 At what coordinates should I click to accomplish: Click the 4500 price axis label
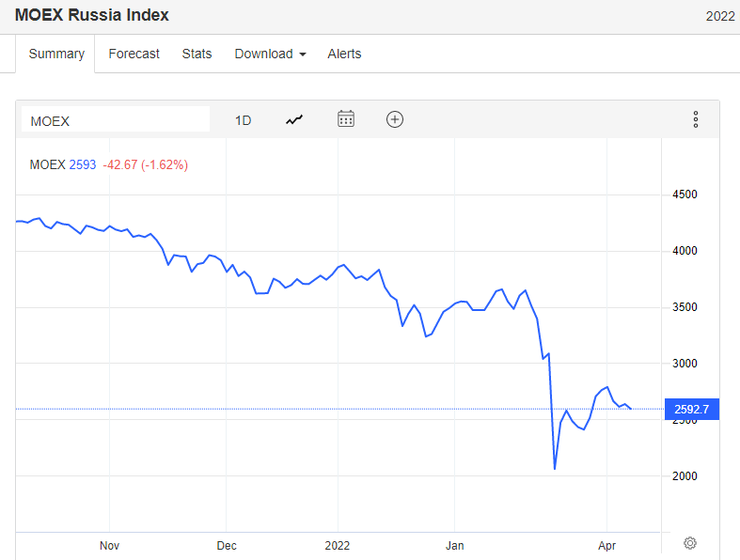684,194
